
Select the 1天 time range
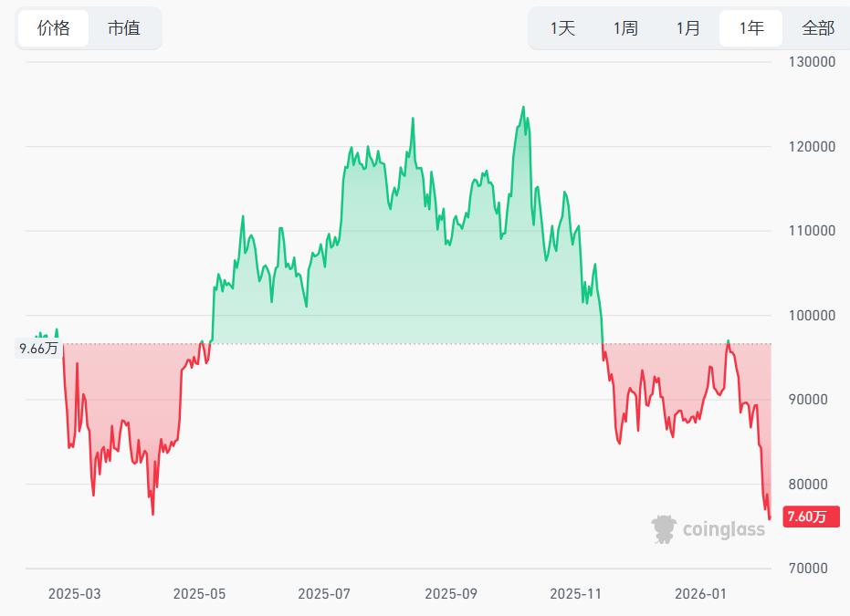(x=562, y=28)
